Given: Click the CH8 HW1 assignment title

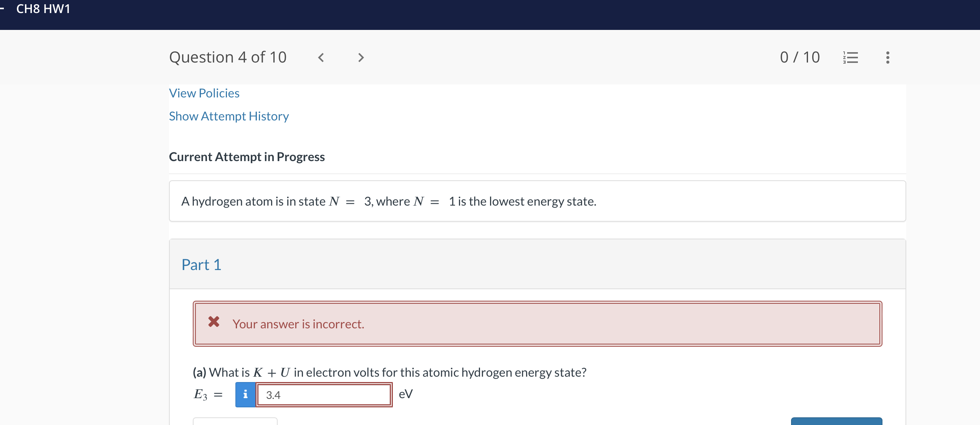Looking at the screenshot, I should (43, 8).
